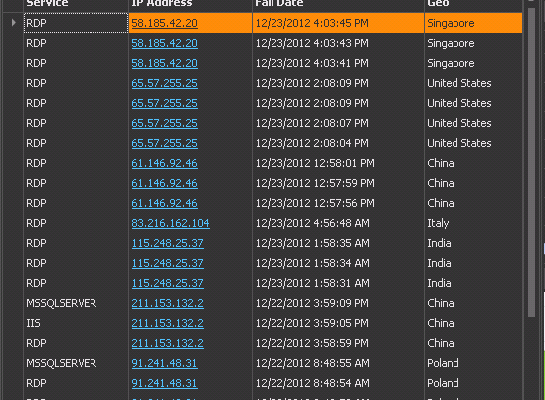Click the vertical scrollbar thumb of the table

(x=531, y=162)
